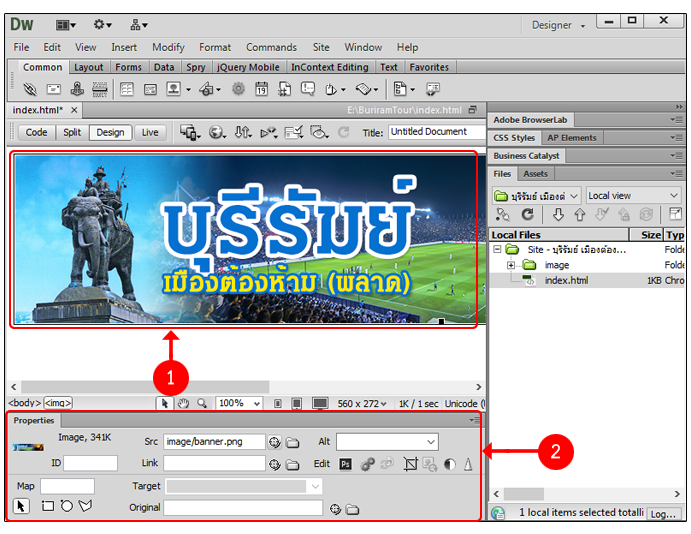Toggle Live view on
The width and height of the screenshot is (691, 534).
150,132
